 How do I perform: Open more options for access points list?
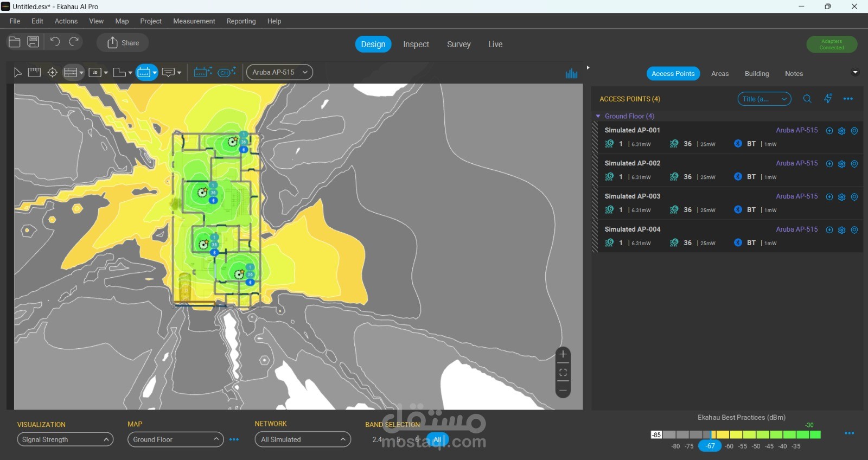(848, 99)
